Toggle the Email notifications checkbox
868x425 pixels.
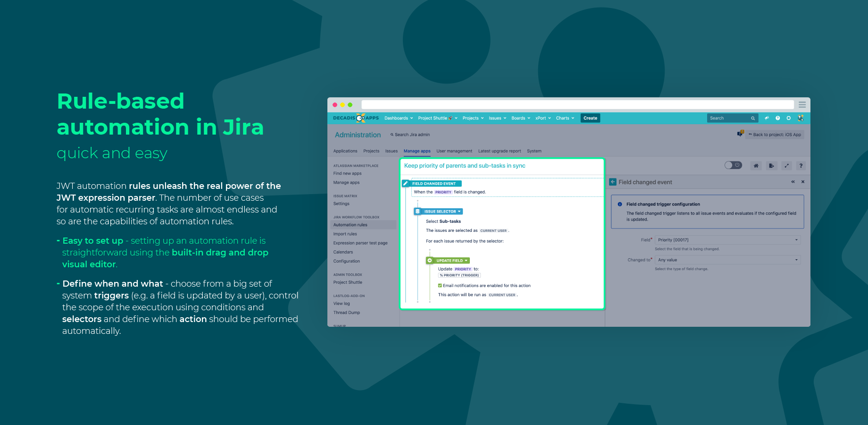440,286
